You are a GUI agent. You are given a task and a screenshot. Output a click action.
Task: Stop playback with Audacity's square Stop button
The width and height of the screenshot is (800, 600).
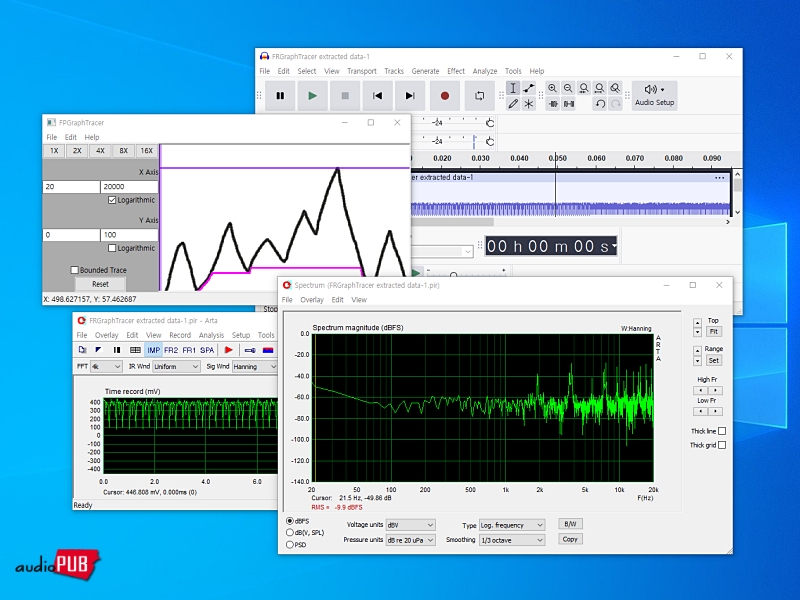coord(345,95)
